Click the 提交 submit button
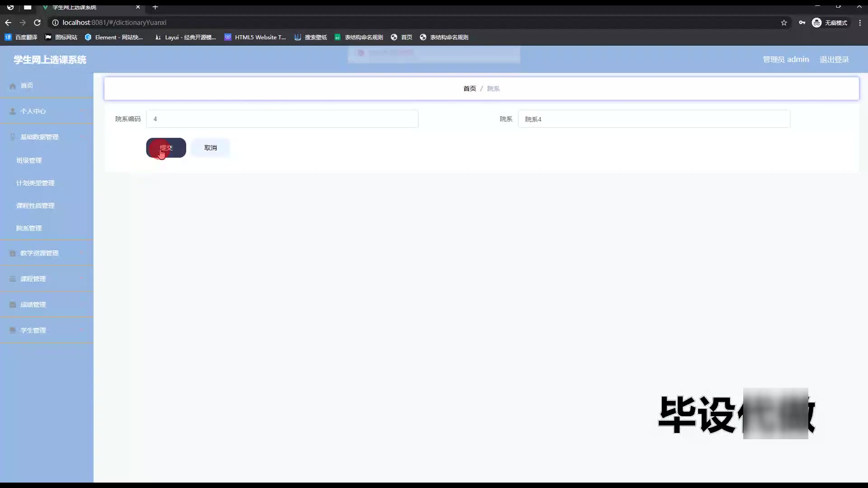The height and width of the screenshot is (488, 868). pyautogui.click(x=166, y=148)
